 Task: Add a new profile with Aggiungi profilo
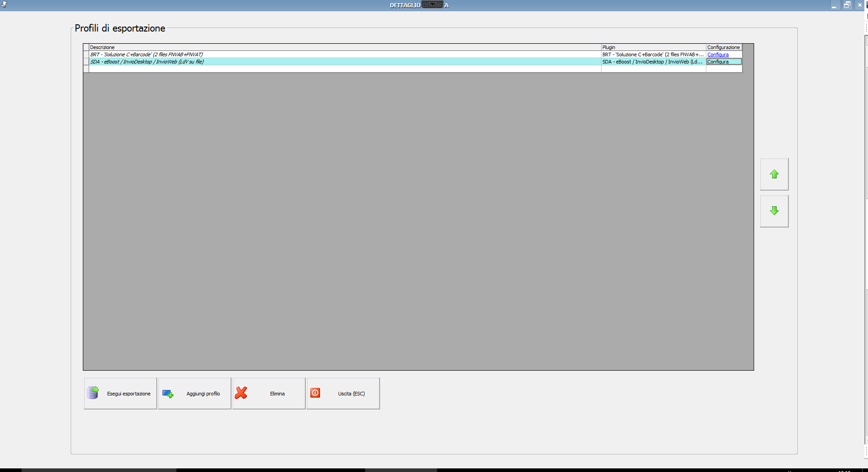point(194,394)
